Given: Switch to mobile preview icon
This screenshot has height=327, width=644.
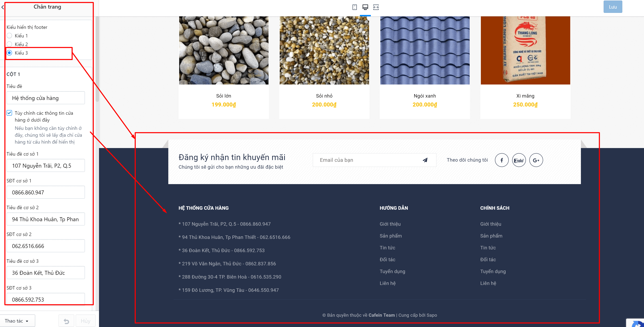Looking at the screenshot, I should pos(354,7).
